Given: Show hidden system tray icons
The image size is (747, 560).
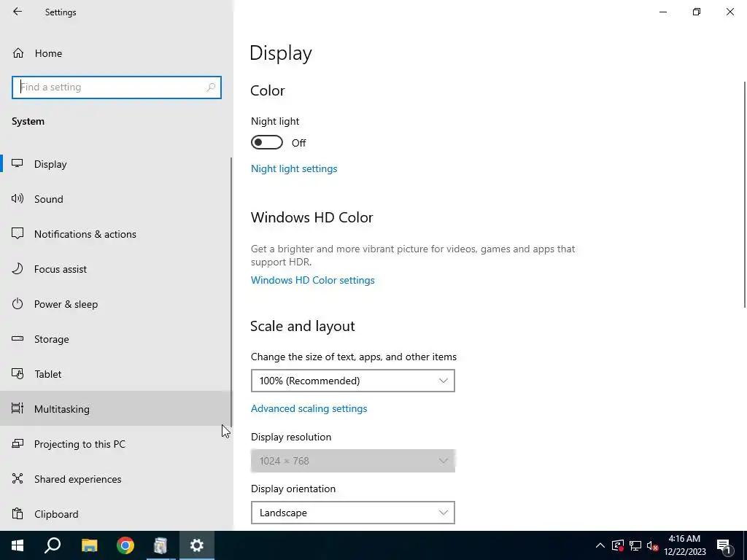Looking at the screenshot, I should (x=600, y=545).
